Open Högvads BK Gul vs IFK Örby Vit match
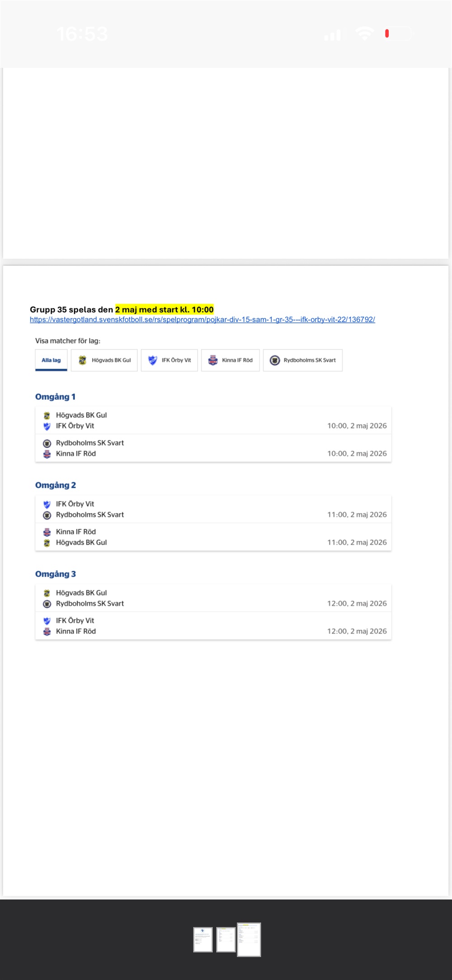This screenshot has height=980, width=452. pyautogui.click(x=213, y=421)
